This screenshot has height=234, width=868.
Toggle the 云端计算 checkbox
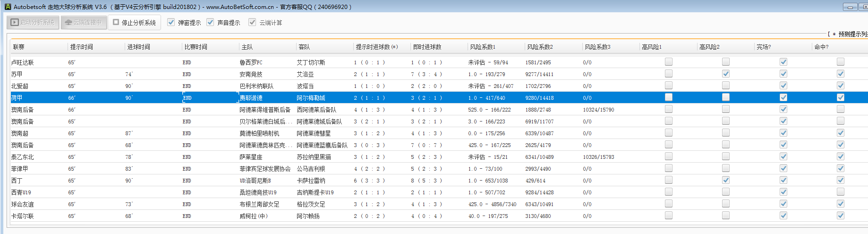point(252,22)
